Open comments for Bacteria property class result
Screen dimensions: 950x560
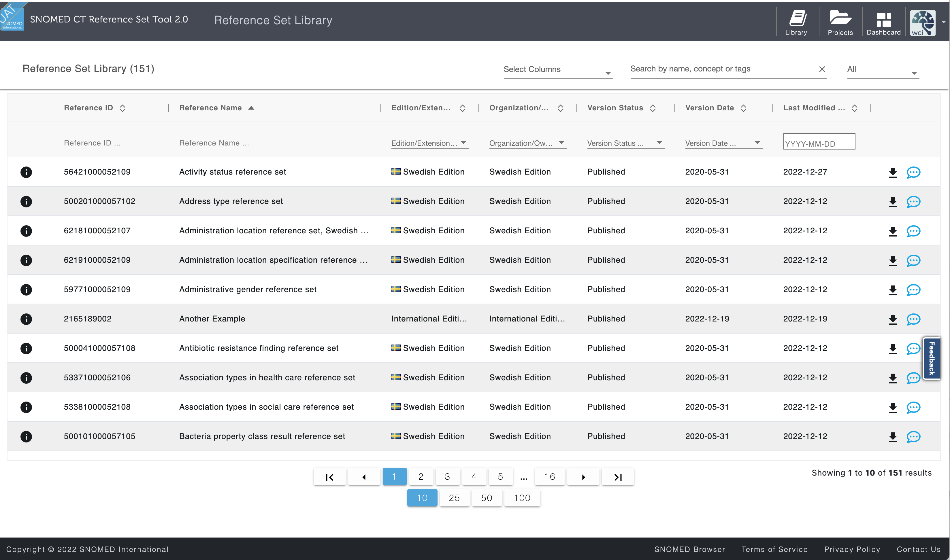click(913, 437)
